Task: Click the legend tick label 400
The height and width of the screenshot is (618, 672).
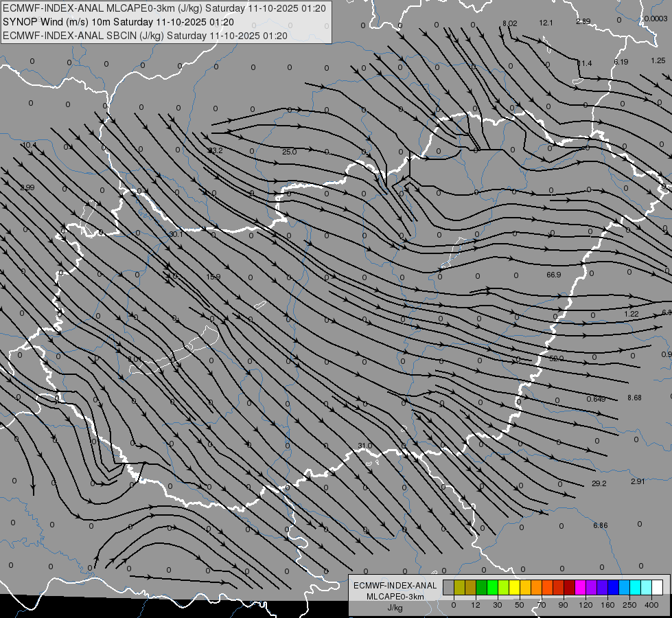Action: click(651, 605)
